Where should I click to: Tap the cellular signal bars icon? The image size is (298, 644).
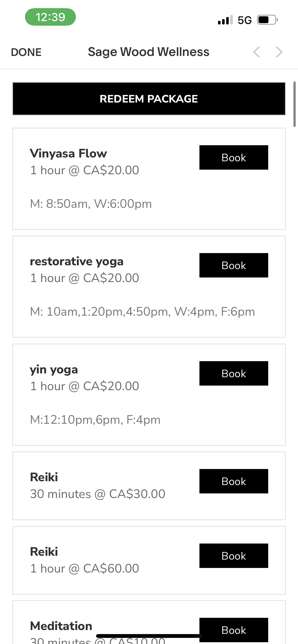[x=225, y=20]
